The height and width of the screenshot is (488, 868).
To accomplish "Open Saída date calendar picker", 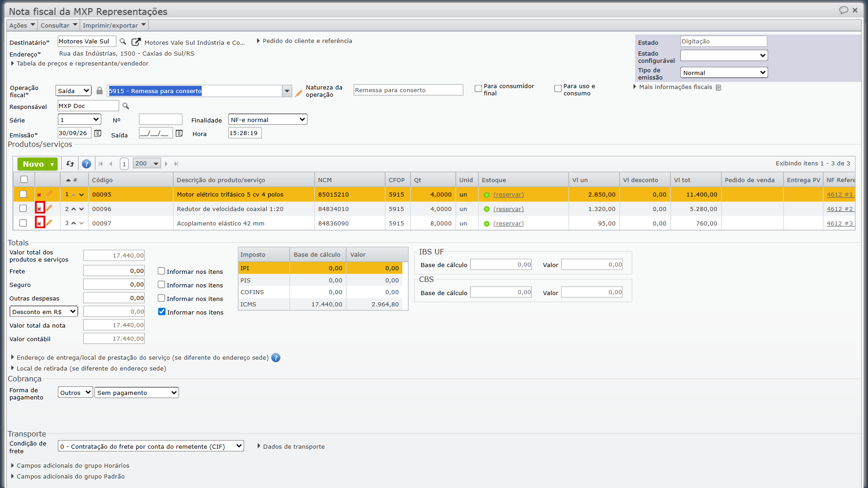I will point(179,133).
